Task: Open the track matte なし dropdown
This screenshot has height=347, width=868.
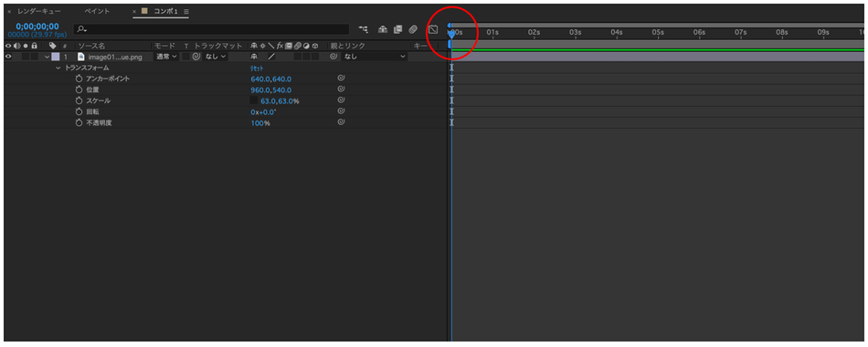Action: 216,57
